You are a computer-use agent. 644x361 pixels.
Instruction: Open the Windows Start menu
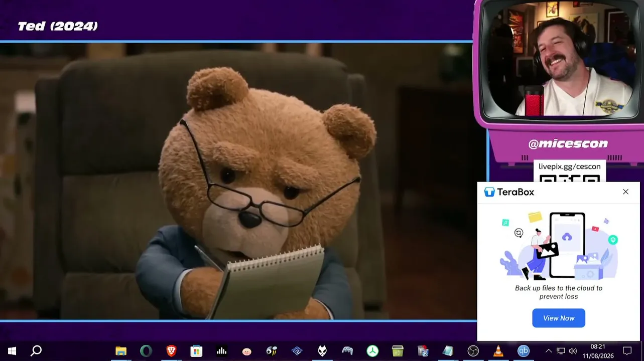coord(12,351)
